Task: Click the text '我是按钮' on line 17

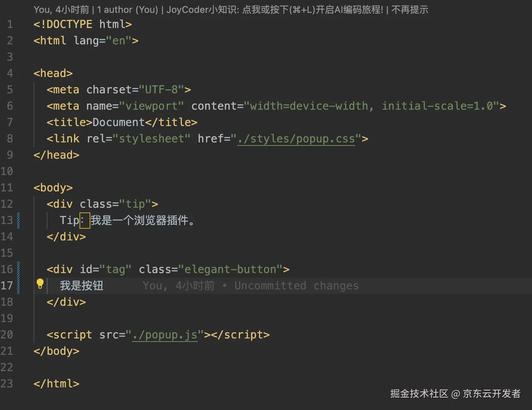Action: (81, 286)
